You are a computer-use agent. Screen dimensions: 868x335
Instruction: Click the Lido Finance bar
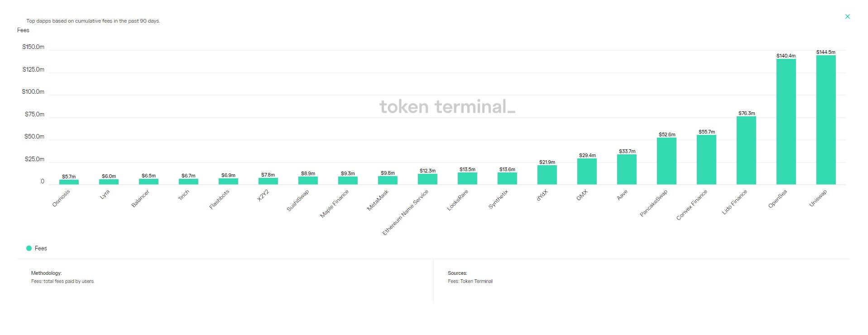(746, 150)
